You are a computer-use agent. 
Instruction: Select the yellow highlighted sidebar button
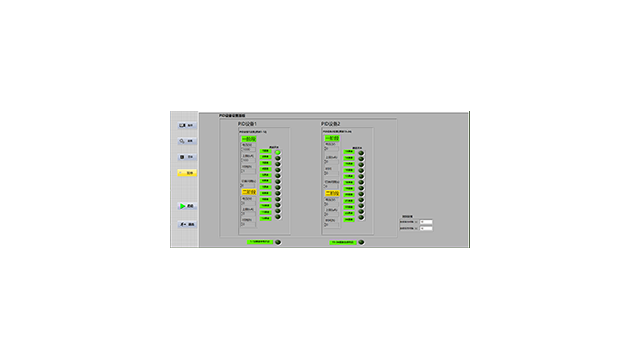point(187,173)
